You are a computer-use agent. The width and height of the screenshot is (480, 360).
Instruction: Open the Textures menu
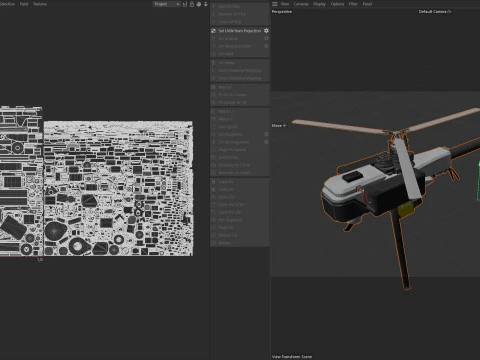point(40,4)
